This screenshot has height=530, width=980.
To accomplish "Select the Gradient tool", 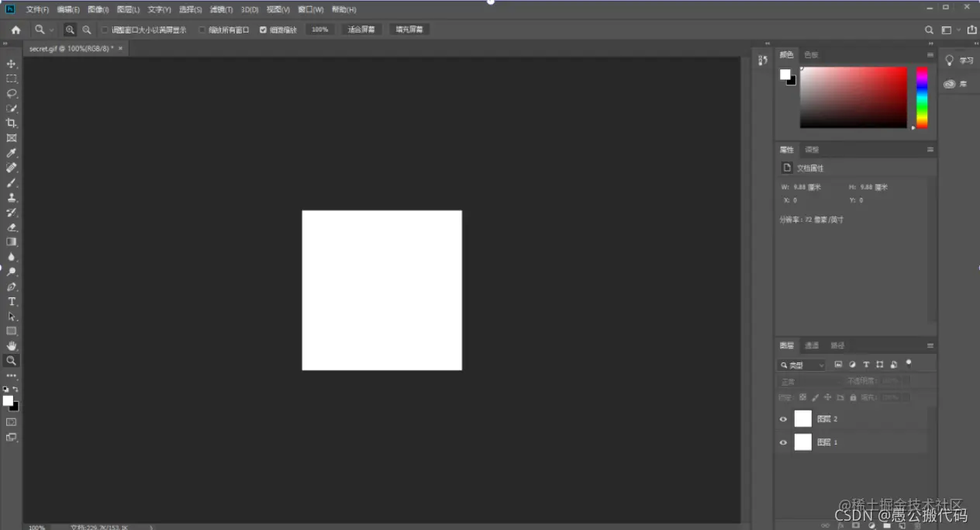I will 11,242.
